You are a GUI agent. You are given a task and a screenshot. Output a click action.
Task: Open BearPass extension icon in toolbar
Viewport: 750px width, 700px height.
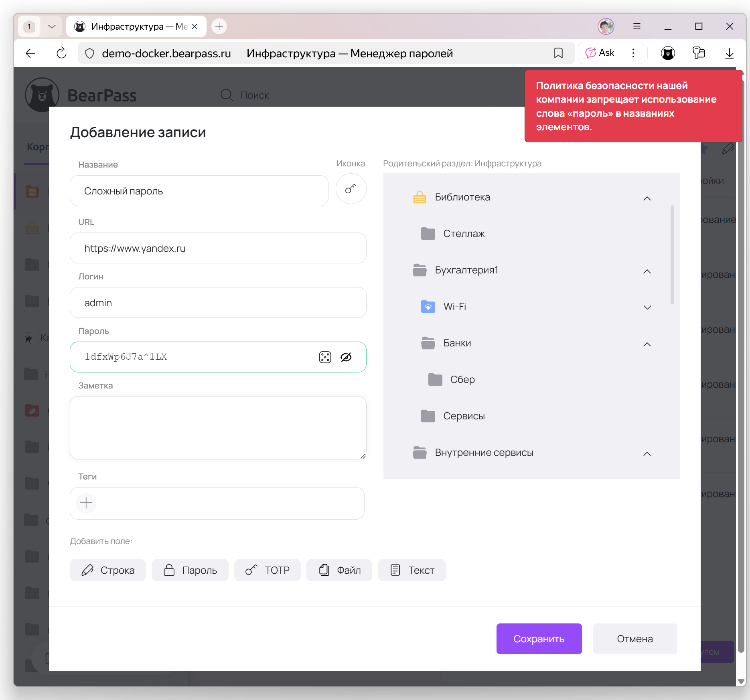tap(668, 53)
